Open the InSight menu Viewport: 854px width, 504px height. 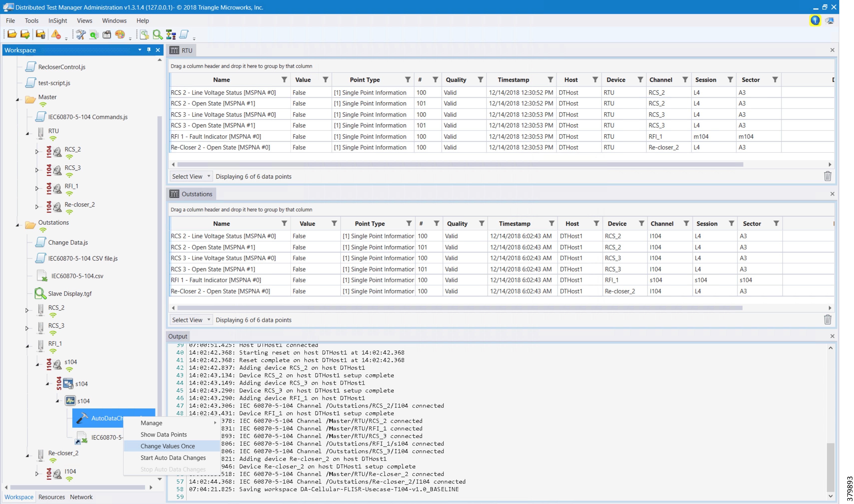pyautogui.click(x=58, y=20)
